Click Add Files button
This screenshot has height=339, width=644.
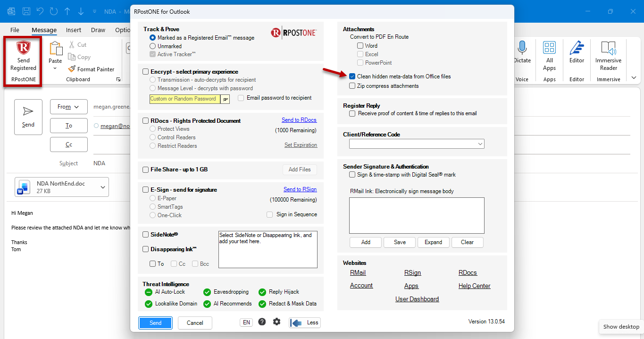pyautogui.click(x=300, y=169)
